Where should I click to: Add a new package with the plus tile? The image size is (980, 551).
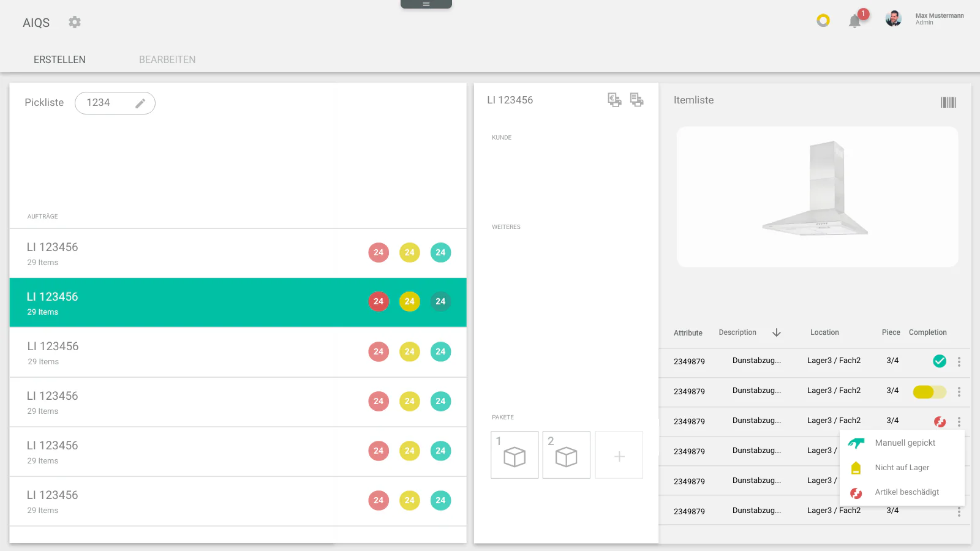[x=619, y=455]
